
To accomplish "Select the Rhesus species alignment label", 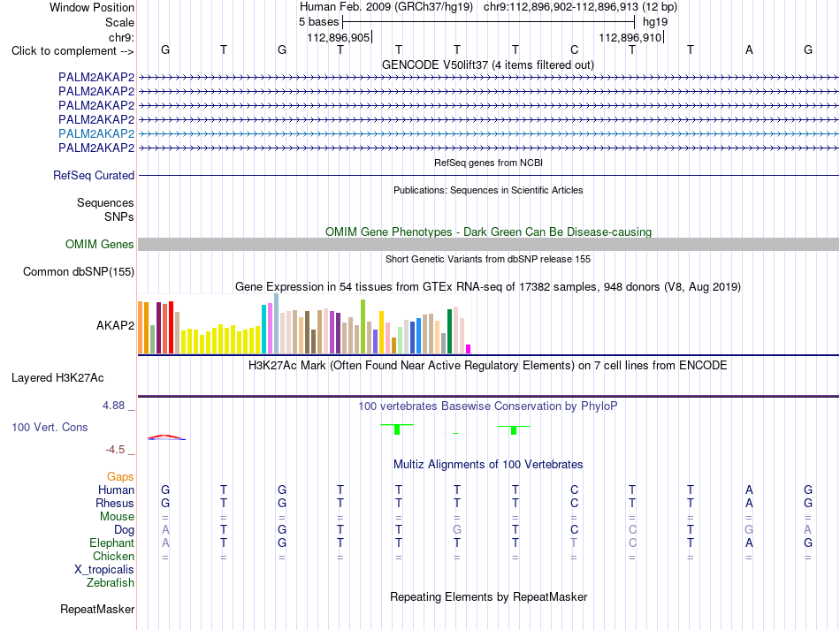I will [115, 503].
